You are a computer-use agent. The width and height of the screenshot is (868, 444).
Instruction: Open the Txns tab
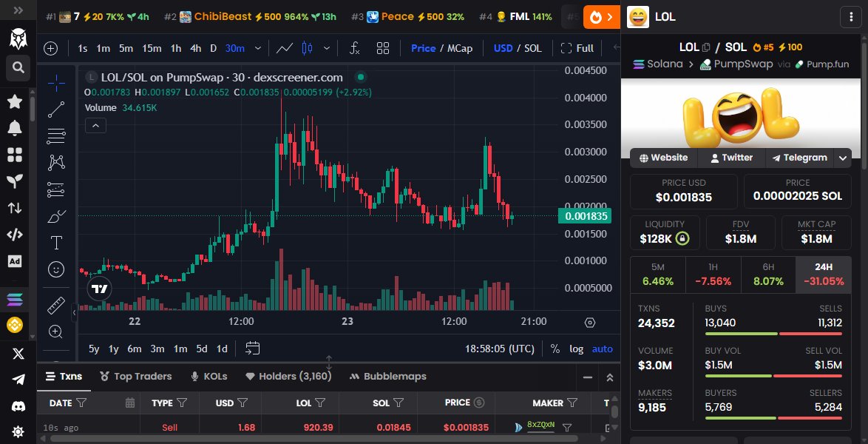pyautogui.click(x=64, y=377)
